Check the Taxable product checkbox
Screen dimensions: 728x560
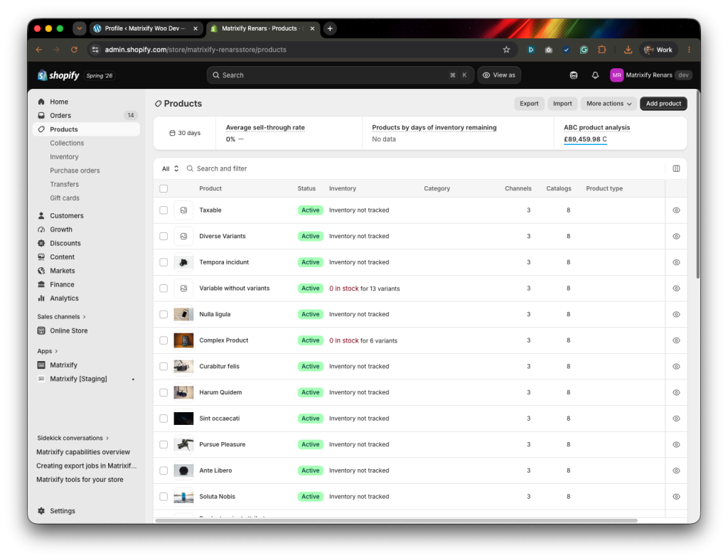click(164, 210)
